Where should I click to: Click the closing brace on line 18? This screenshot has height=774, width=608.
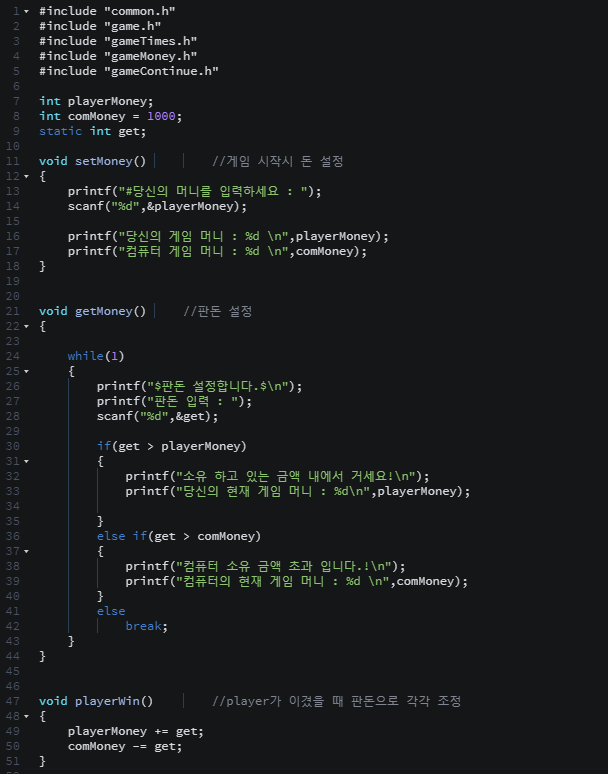coord(42,266)
